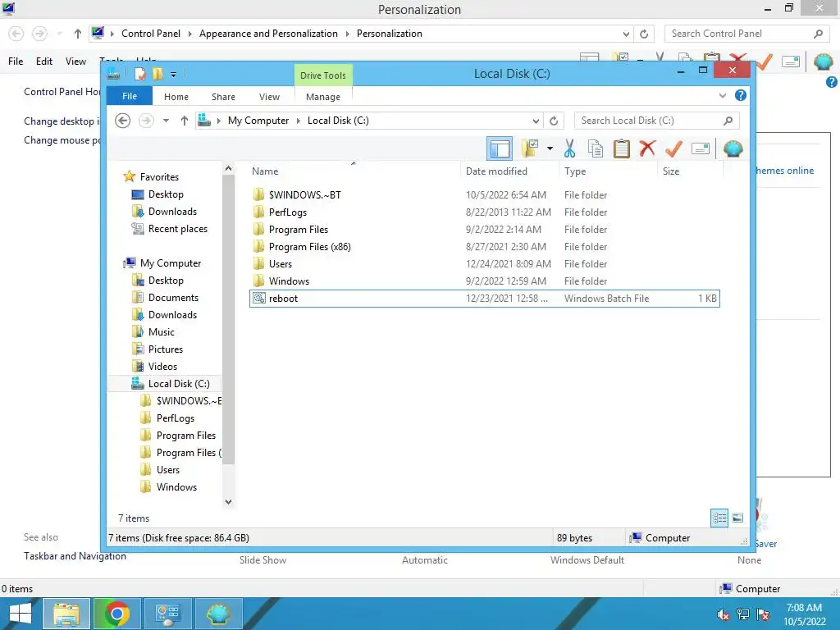Screen dimensions: 840x630
Task: Select Pictures under My Computer
Action: 166,349
